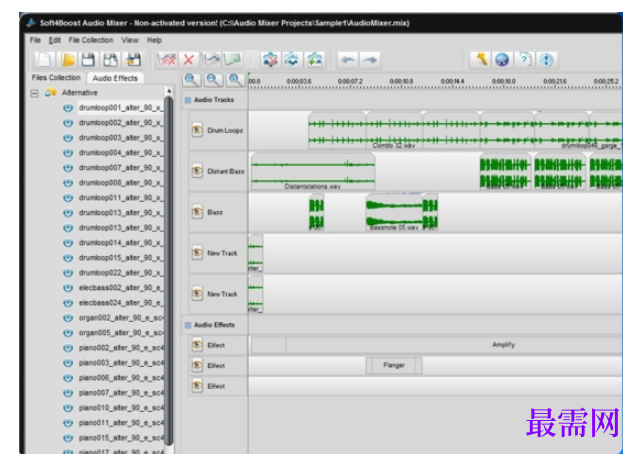Collapse the Audio Tracks section
This screenshot has width=638, height=454.
(x=188, y=100)
